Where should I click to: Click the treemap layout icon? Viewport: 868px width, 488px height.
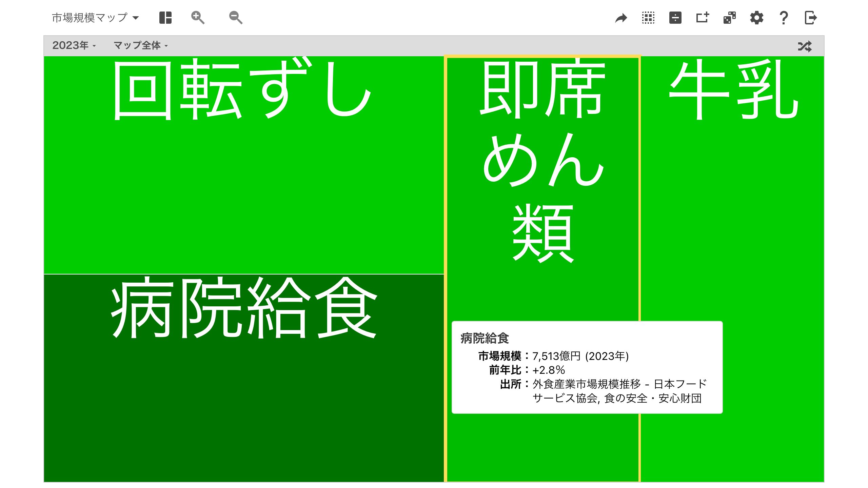[165, 18]
